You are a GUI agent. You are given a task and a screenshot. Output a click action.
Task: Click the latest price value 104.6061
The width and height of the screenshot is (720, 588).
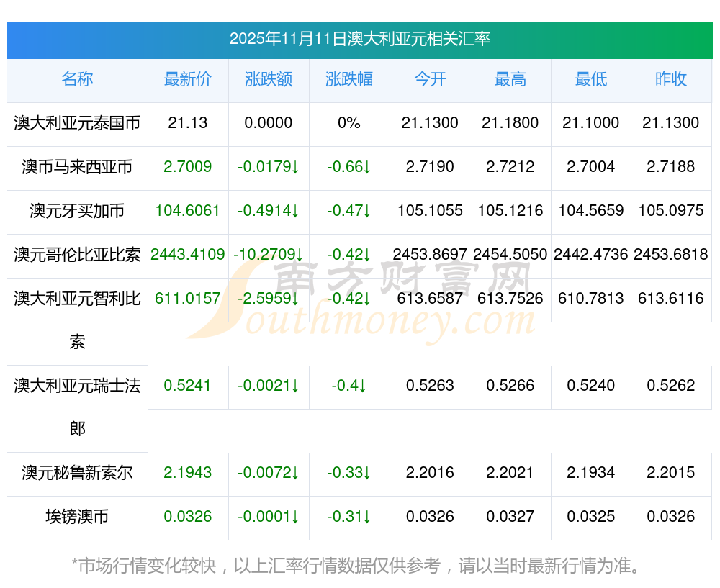188,211
